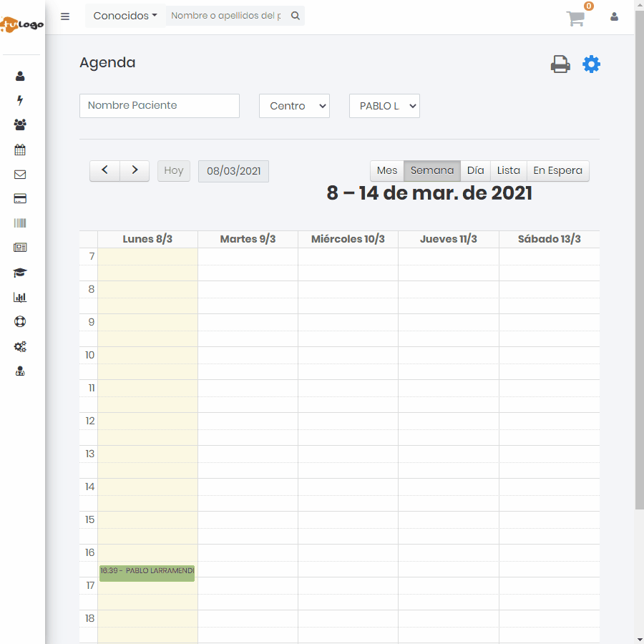This screenshot has width=644, height=644.
Task: Click the En Espera button
Action: point(558,170)
